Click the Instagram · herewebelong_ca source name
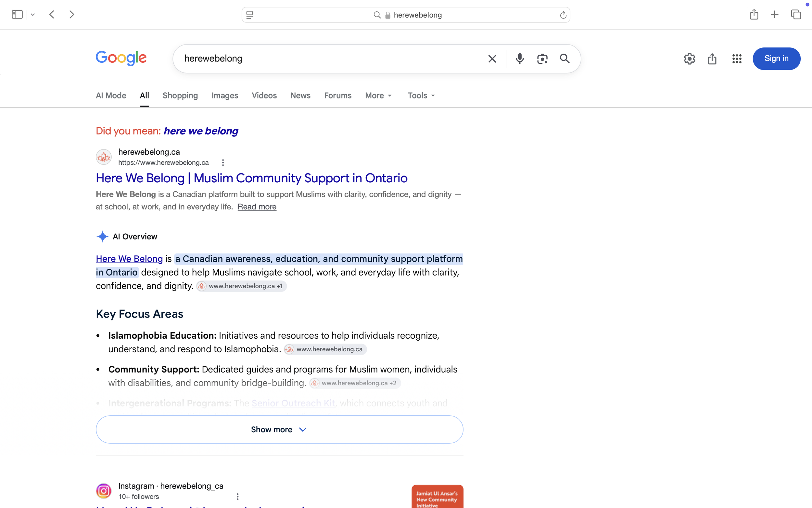Screen dimensions: 812x508 tap(171, 486)
